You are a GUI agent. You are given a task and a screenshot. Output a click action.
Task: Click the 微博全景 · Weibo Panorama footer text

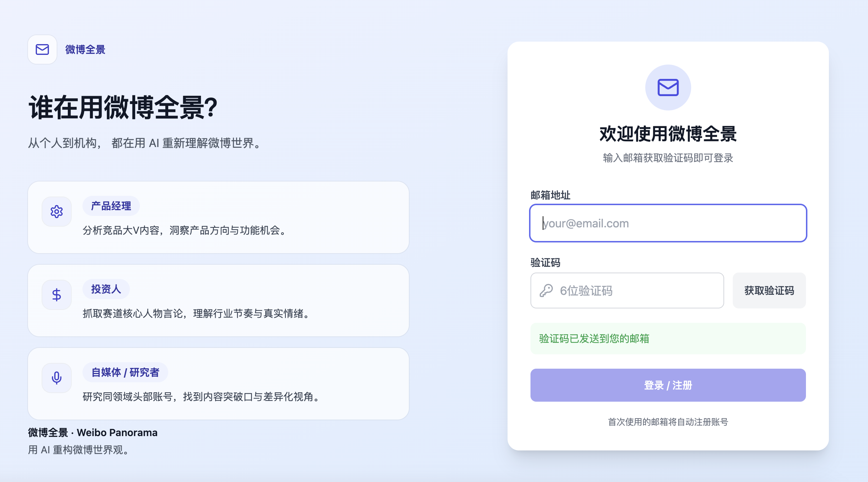point(93,433)
